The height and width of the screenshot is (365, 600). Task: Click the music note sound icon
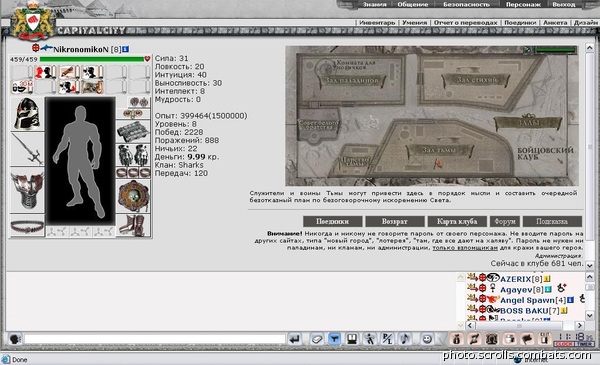405,339
